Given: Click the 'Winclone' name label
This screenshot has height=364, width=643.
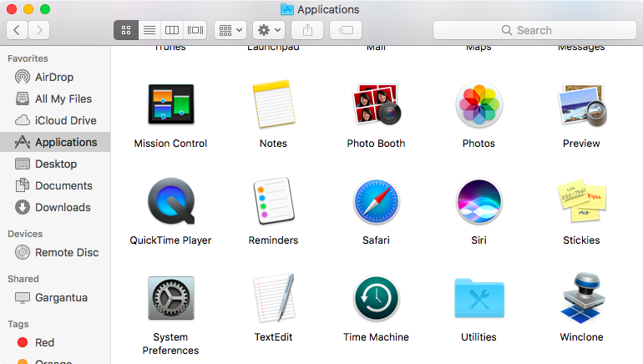Looking at the screenshot, I should click(581, 337).
